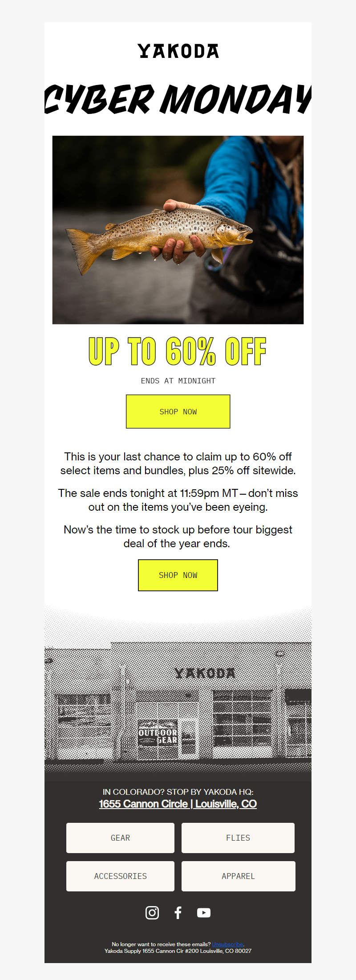Click the Ends at Midnight text
Screen dimensions: 356x980
pyautogui.click(x=178, y=381)
